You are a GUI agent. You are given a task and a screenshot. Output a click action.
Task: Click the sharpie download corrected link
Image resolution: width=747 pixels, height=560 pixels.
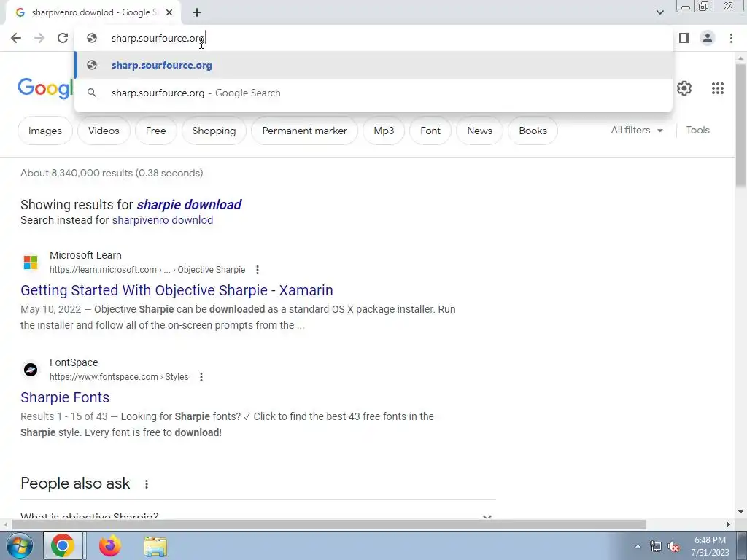(x=189, y=204)
